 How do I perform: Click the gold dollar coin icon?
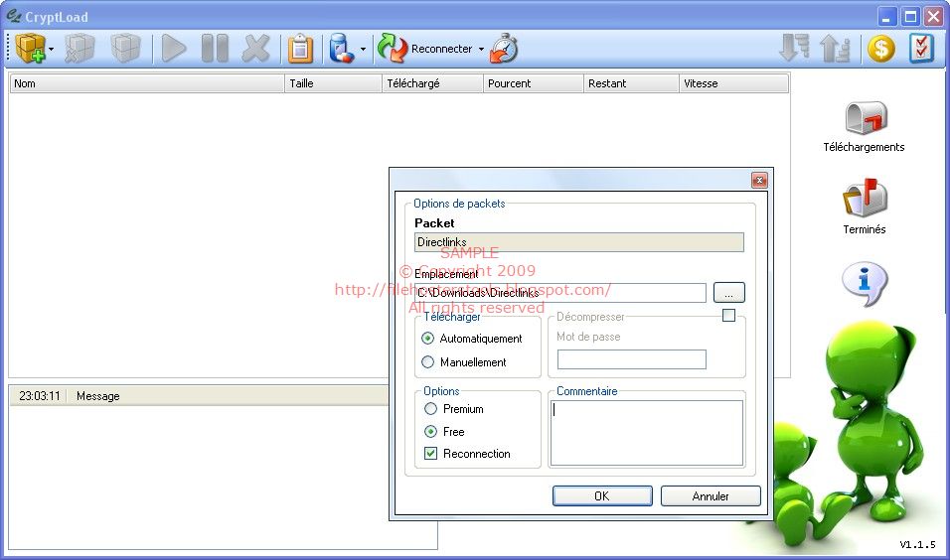click(880, 49)
